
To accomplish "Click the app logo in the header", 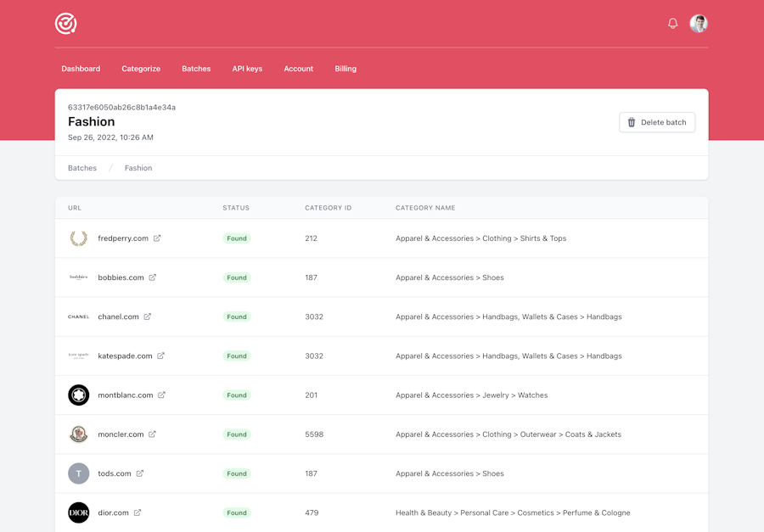I will pos(65,24).
